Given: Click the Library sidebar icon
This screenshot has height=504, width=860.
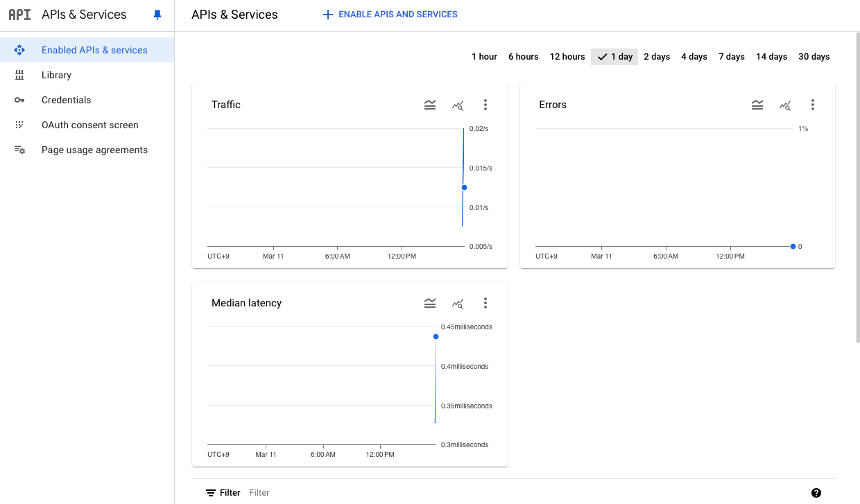Looking at the screenshot, I should coord(19,75).
